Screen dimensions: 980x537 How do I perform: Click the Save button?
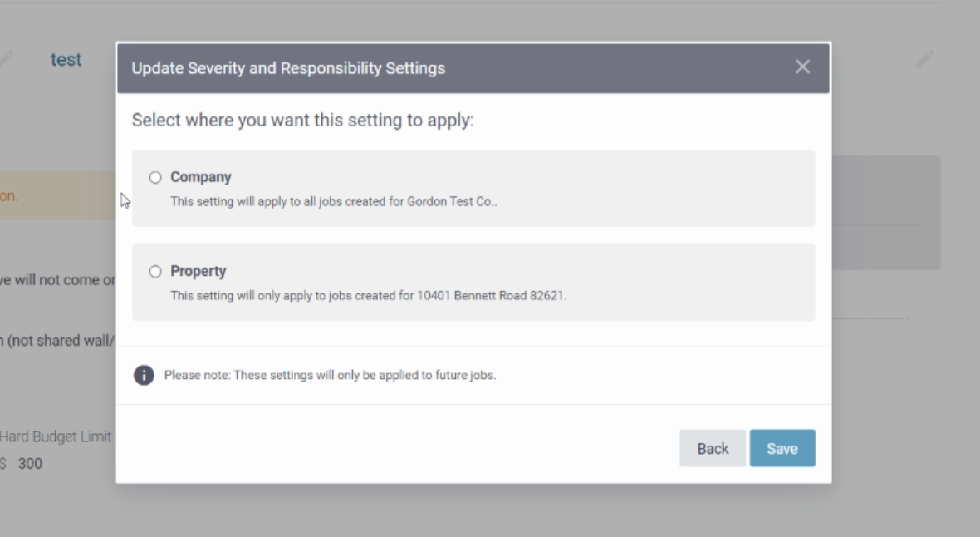point(782,448)
